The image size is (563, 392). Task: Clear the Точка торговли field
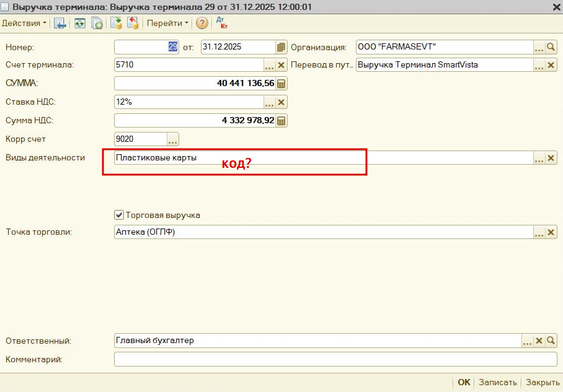pos(551,232)
